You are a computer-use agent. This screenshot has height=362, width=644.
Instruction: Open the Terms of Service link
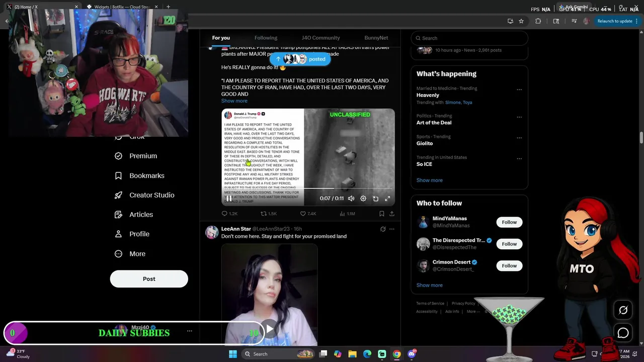430,304
